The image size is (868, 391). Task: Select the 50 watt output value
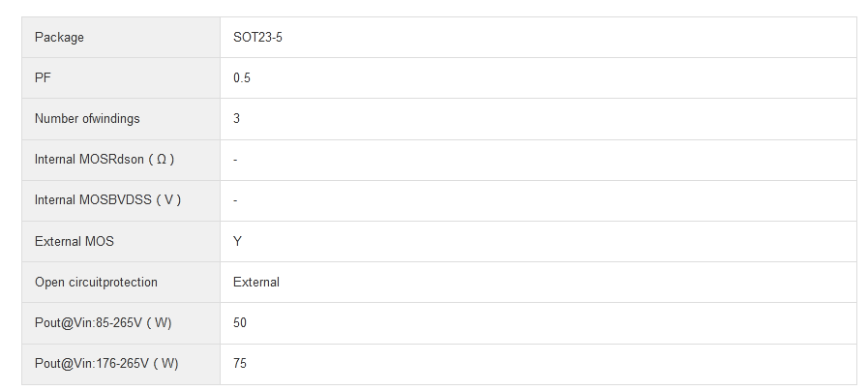pyautogui.click(x=240, y=322)
